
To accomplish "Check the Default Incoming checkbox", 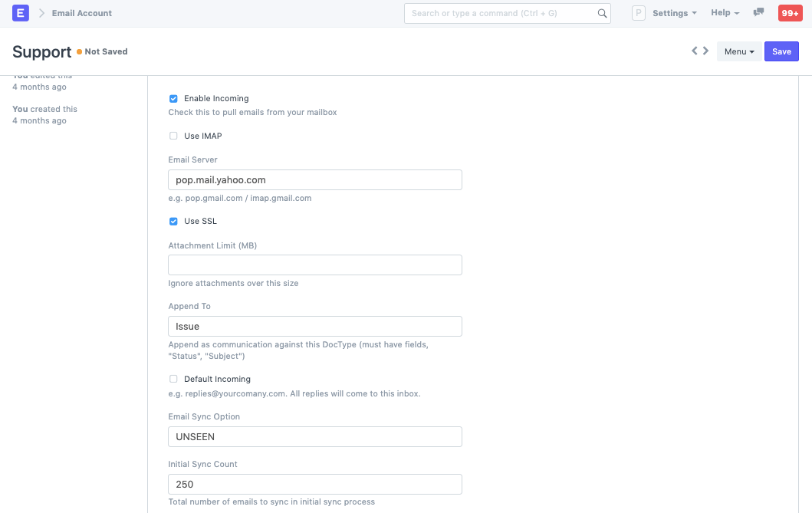I will (x=173, y=379).
